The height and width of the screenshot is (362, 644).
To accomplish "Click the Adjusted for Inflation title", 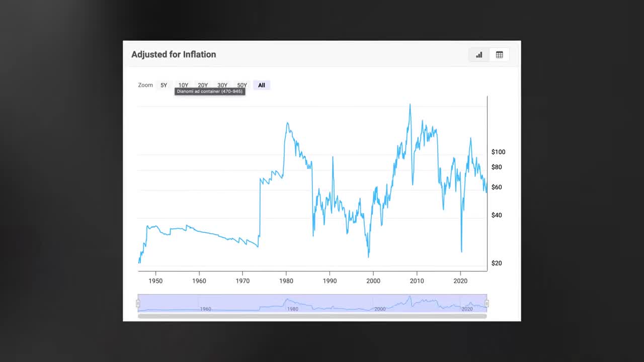I will tap(174, 54).
